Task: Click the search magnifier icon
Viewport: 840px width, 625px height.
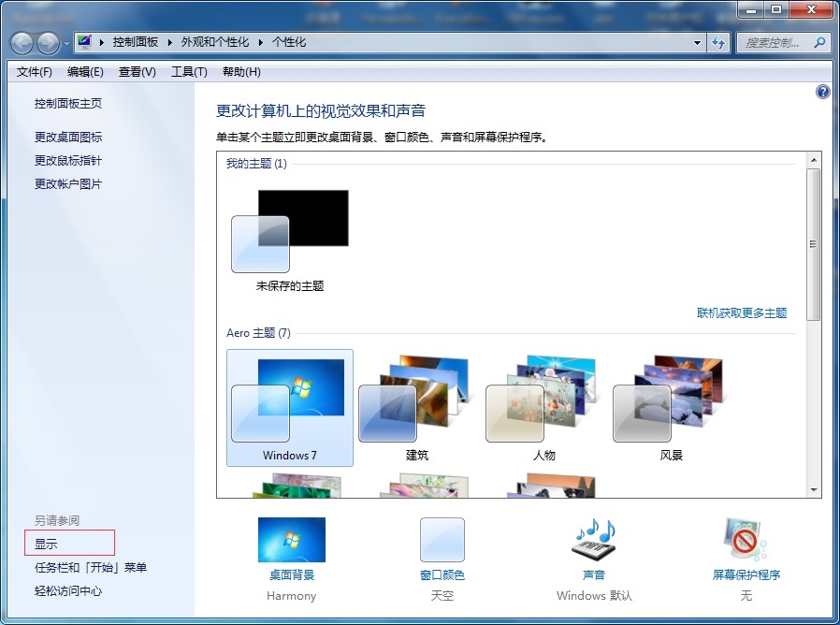Action: pos(819,43)
